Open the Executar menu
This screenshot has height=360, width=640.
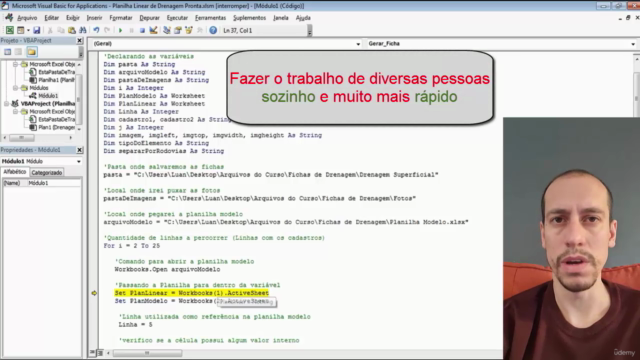(177, 18)
